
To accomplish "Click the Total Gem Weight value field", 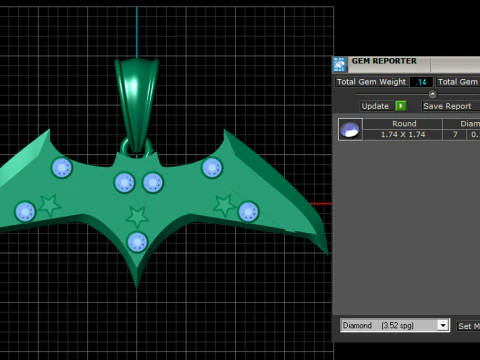I will pyautogui.click(x=421, y=82).
